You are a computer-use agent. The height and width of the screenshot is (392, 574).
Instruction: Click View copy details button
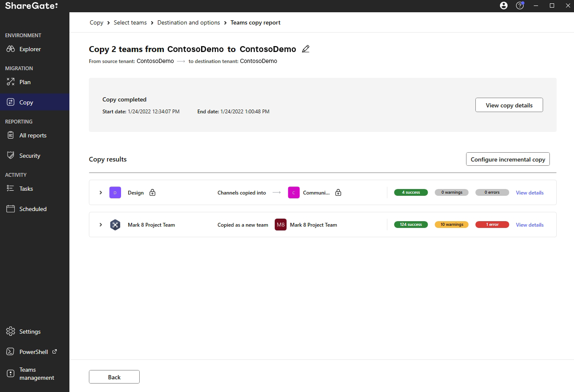[509, 105]
